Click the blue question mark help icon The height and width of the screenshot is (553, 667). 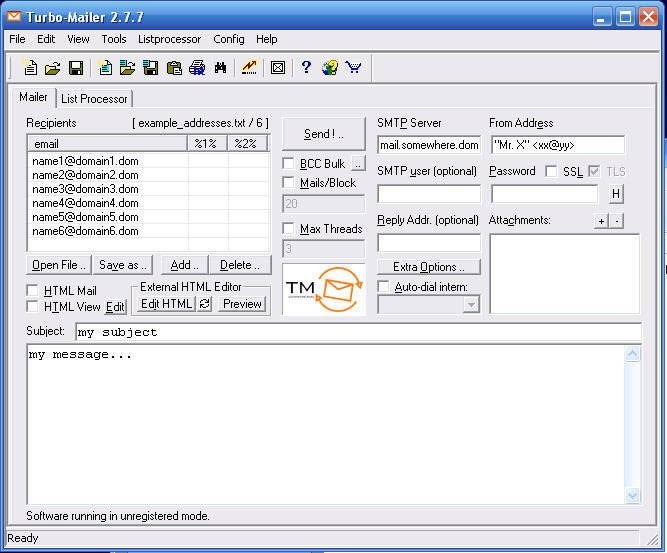tap(307, 68)
